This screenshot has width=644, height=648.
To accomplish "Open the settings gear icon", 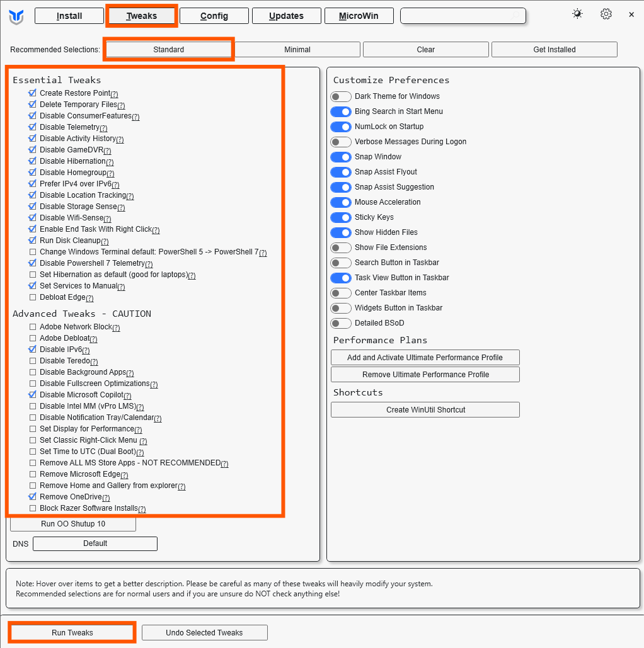I will coord(606,14).
